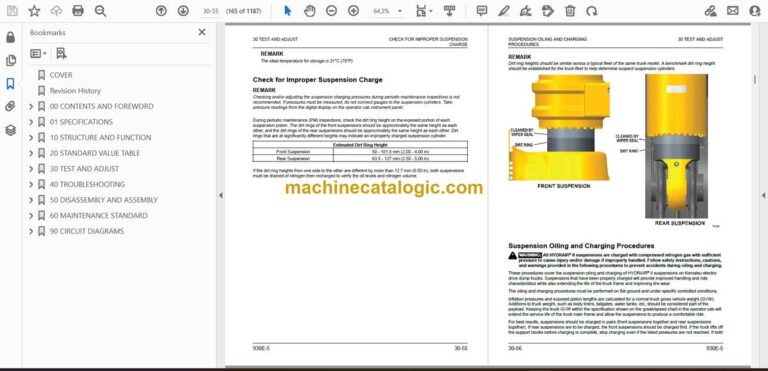Collapse the left navigation pane arrow
The image size is (768, 371).
click(220, 195)
